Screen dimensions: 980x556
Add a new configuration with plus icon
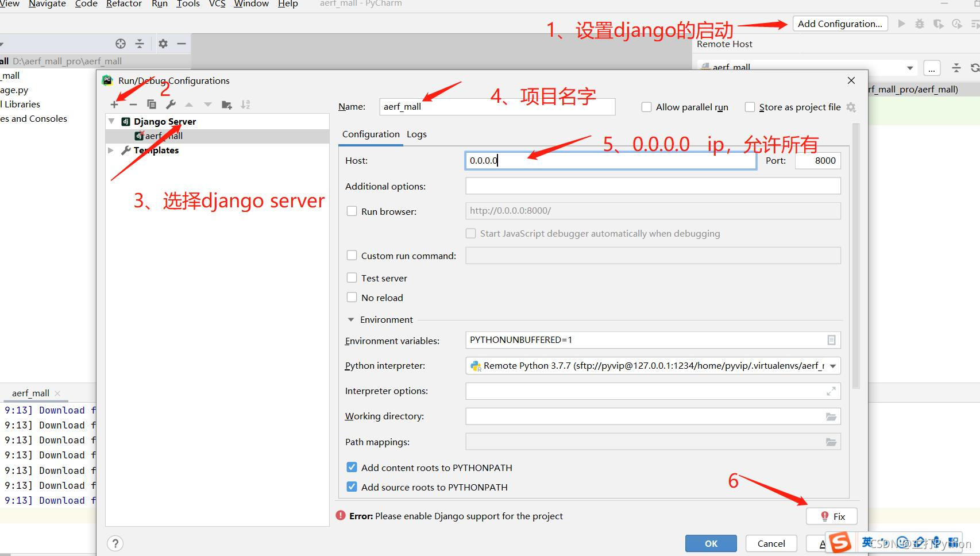pos(114,105)
